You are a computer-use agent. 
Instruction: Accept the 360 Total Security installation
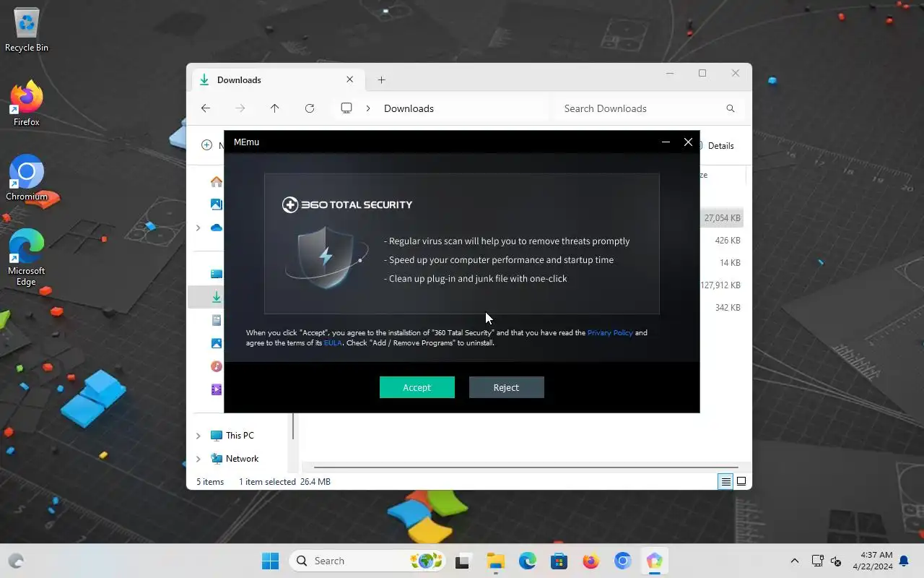point(417,387)
